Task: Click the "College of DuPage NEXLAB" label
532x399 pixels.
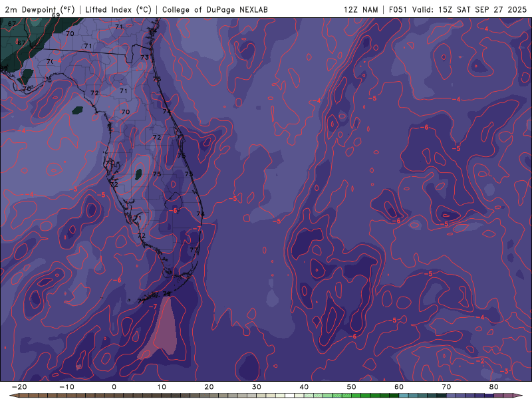Action: pyautogui.click(x=215, y=9)
